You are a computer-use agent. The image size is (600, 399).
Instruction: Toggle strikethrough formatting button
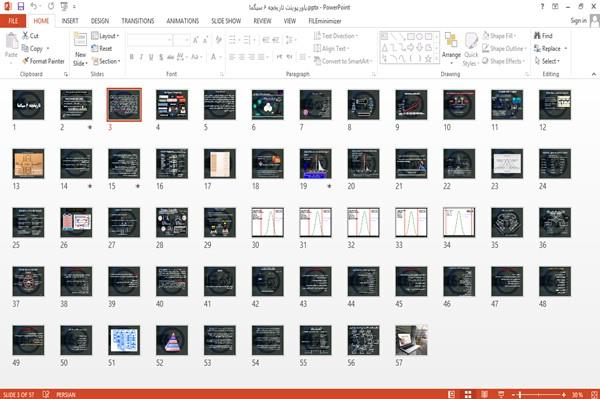click(x=170, y=57)
